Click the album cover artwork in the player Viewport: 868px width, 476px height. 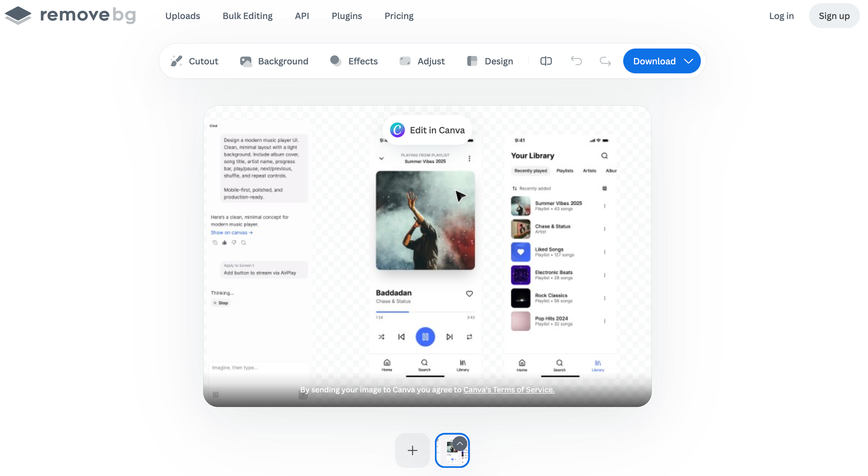pos(425,220)
